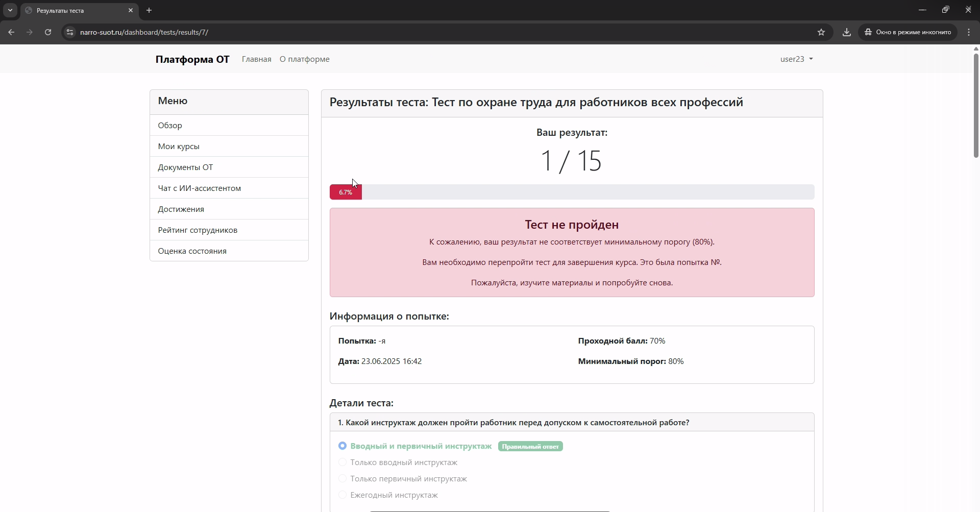Reload the current page

[x=47, y=32]
